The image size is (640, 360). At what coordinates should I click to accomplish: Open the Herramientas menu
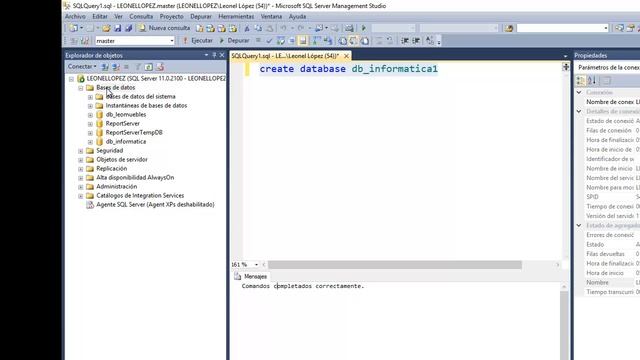point(236,16)
